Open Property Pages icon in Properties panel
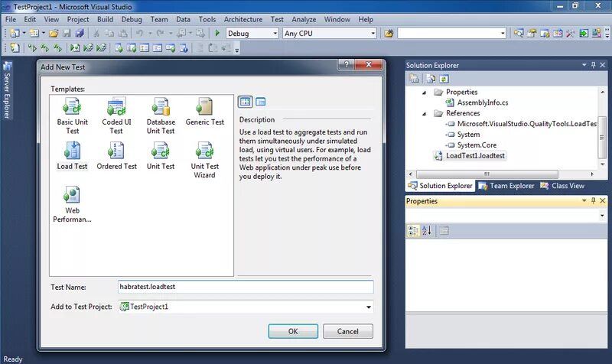This screenshot has width=612, height=364. 444,231
